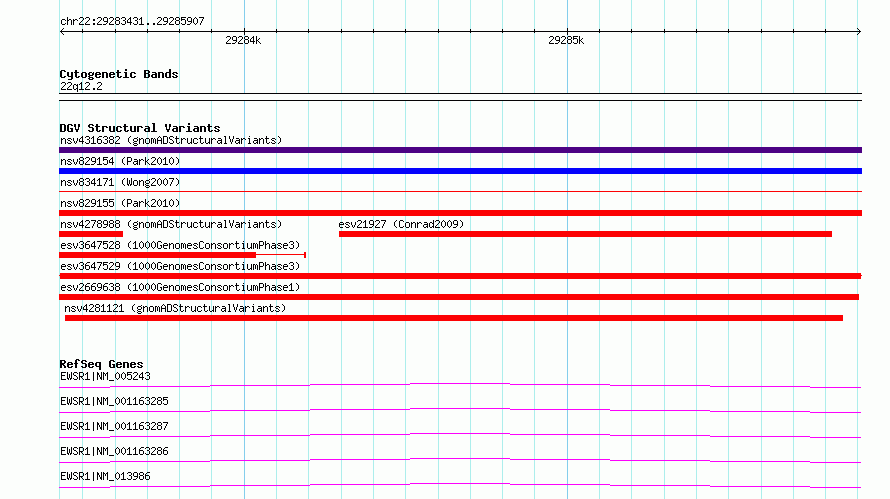Image resolution: width=890 pixels, height=499 pixels.
Task: Click the left arrow of the ruler
Action: click(62, 31)
